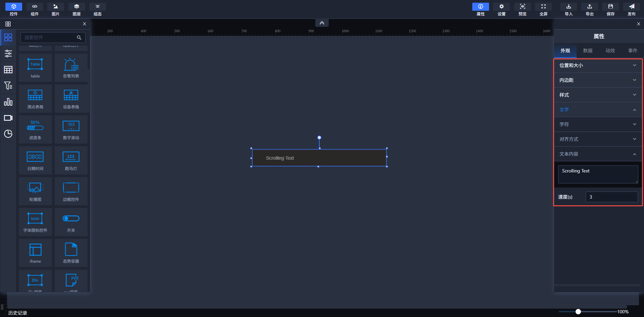644x317 pixels.
Task: Enter 全屏 fullscreen mode
Action: tap(543, 9)
